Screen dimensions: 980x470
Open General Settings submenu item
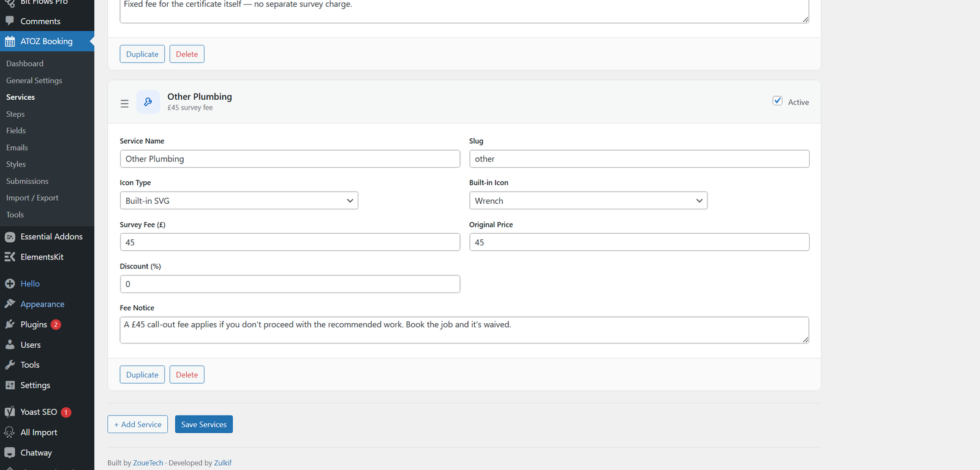[34, 80]
